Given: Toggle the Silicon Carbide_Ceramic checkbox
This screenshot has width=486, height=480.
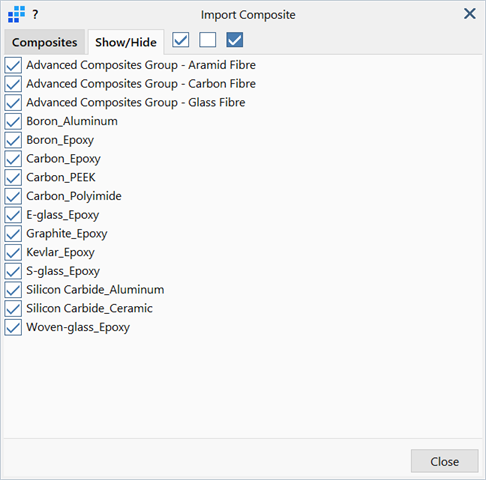Looking at the screenshot, I should click(x=13, y=308).
